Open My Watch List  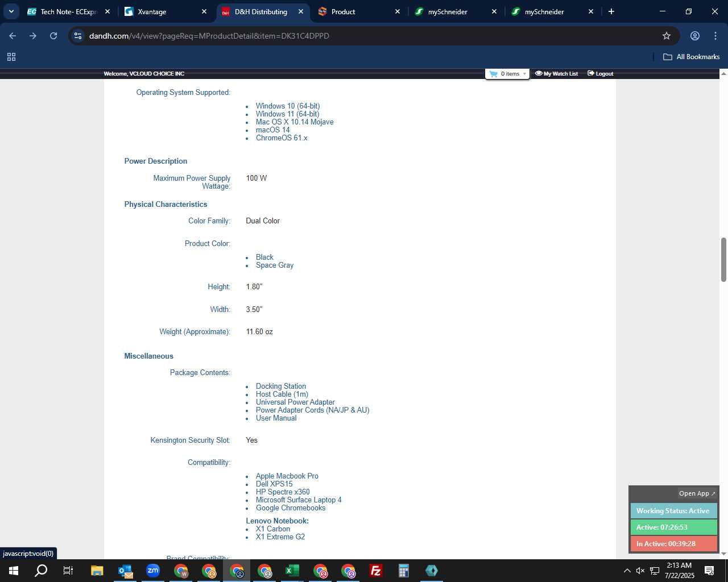click(x=556, y=74)
